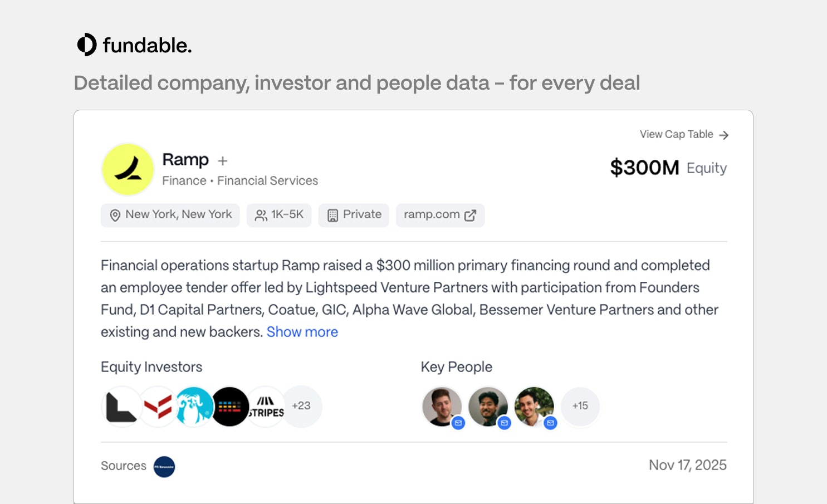
Task: Open the teal mammoth investor logo
Action: (194, 407)
